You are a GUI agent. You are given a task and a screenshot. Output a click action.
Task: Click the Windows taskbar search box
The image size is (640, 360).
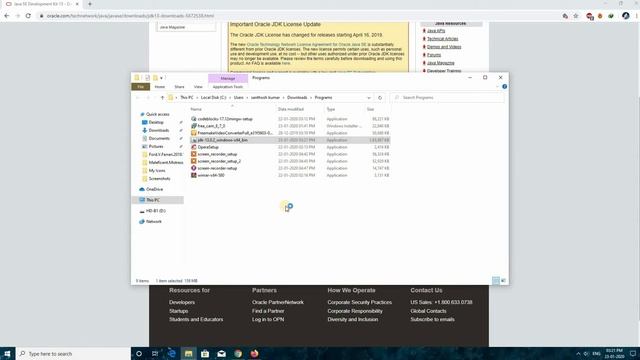(x=73, y=353)
